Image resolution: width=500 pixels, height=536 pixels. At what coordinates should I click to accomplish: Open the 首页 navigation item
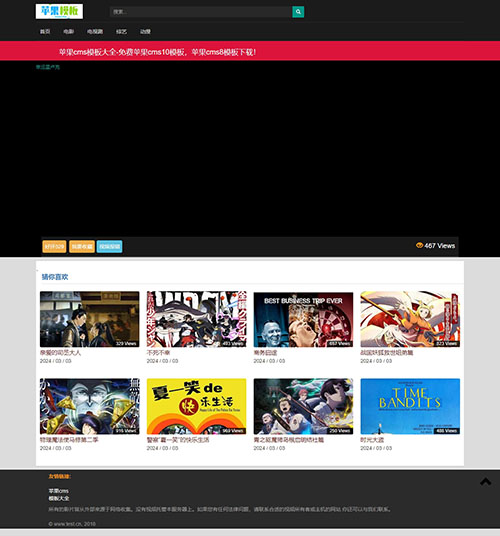click(x=45, y=31)
